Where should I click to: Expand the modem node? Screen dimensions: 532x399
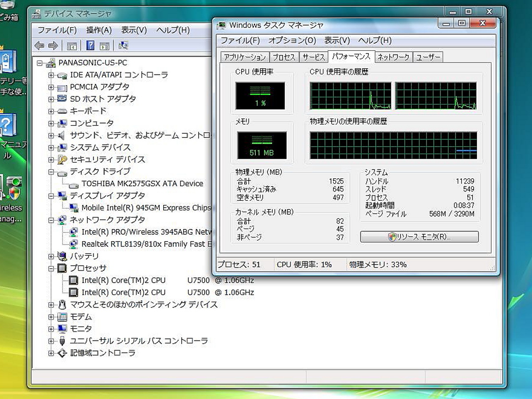(x=51, y=317)
